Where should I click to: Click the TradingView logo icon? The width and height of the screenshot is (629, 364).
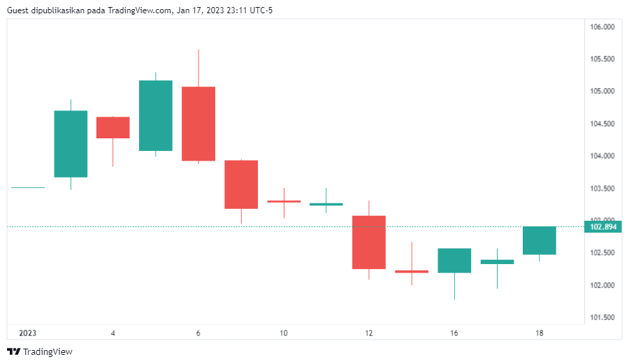point(13,351)
